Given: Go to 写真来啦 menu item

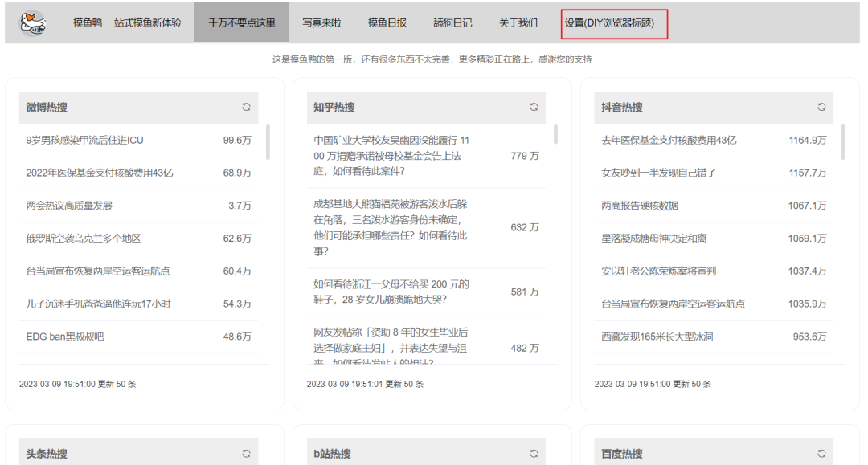Looking at the screenshot, I should 321,22.
